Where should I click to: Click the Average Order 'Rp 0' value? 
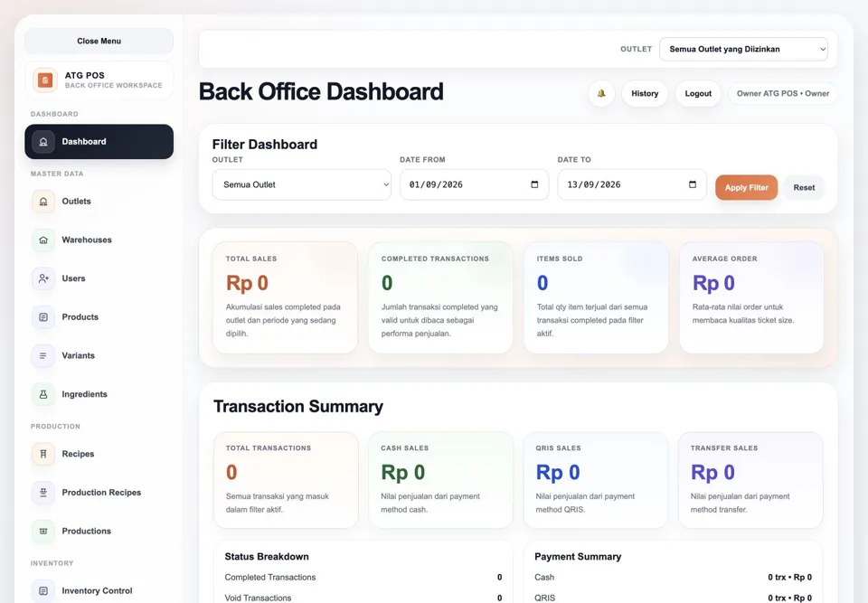pos(713,283)
